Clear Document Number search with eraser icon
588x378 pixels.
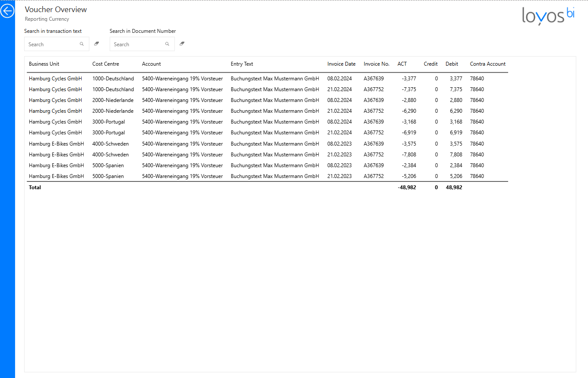182,44
